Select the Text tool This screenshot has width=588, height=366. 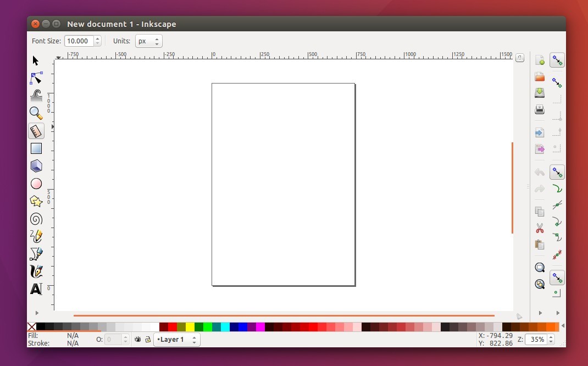[x=36, y=289]
